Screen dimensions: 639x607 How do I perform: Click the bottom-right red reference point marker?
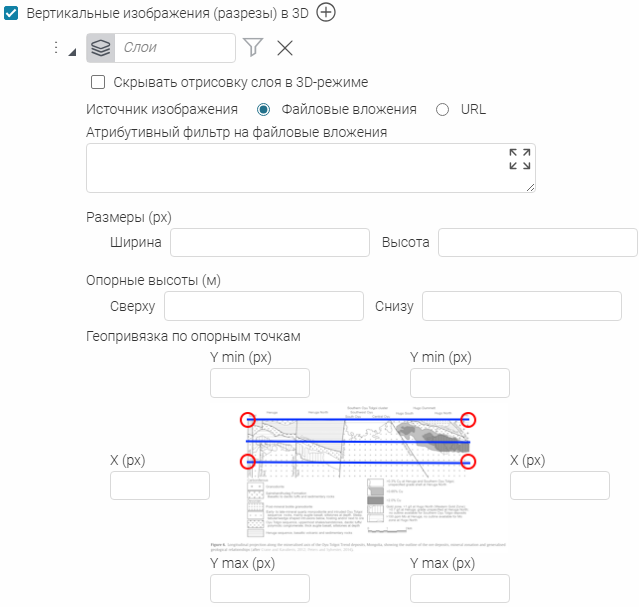click(468, 462)
